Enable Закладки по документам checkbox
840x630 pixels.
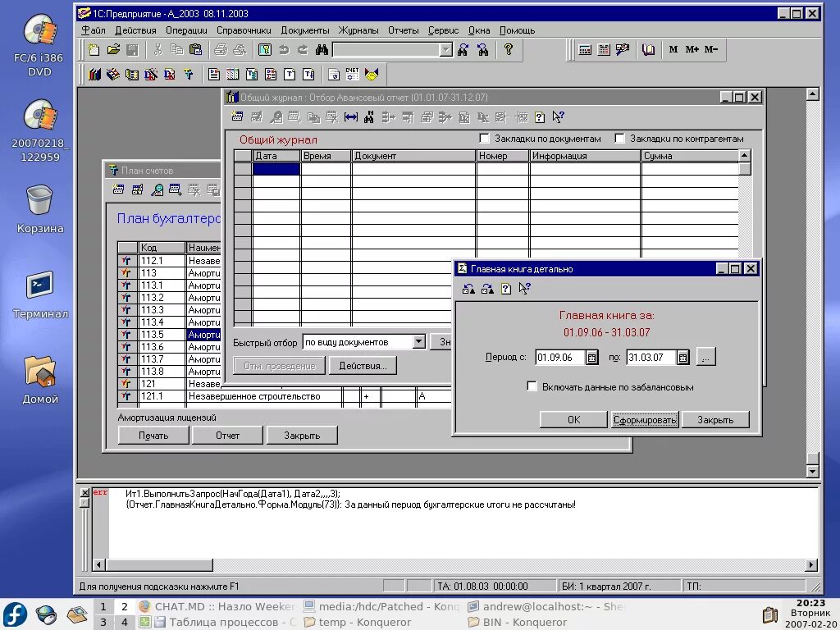pyautogui.click(x=484, y=139)
